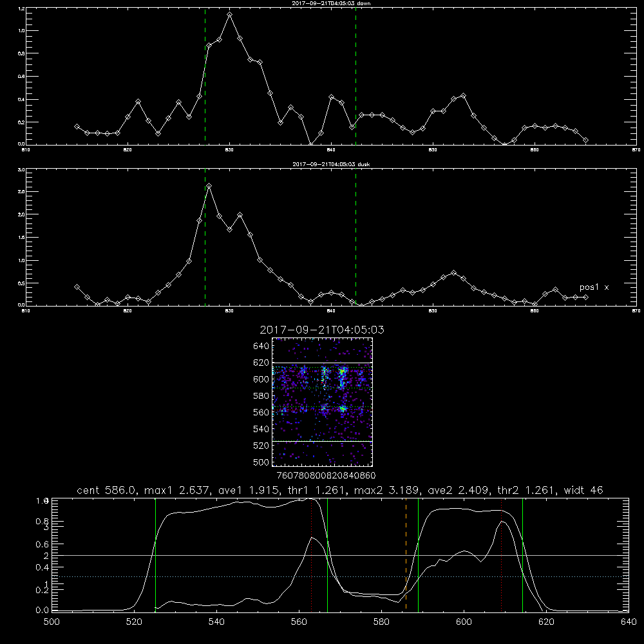
Task: Click the '540' y-axis label of the heatmap
Action: (x=261, y=429)
